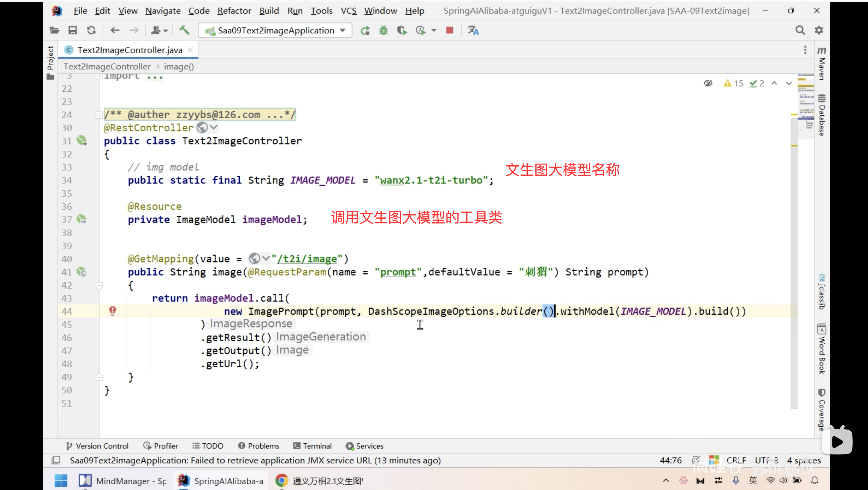Open the run configuration dropdown
Screen dimensions: 868x490
[343, 30]
